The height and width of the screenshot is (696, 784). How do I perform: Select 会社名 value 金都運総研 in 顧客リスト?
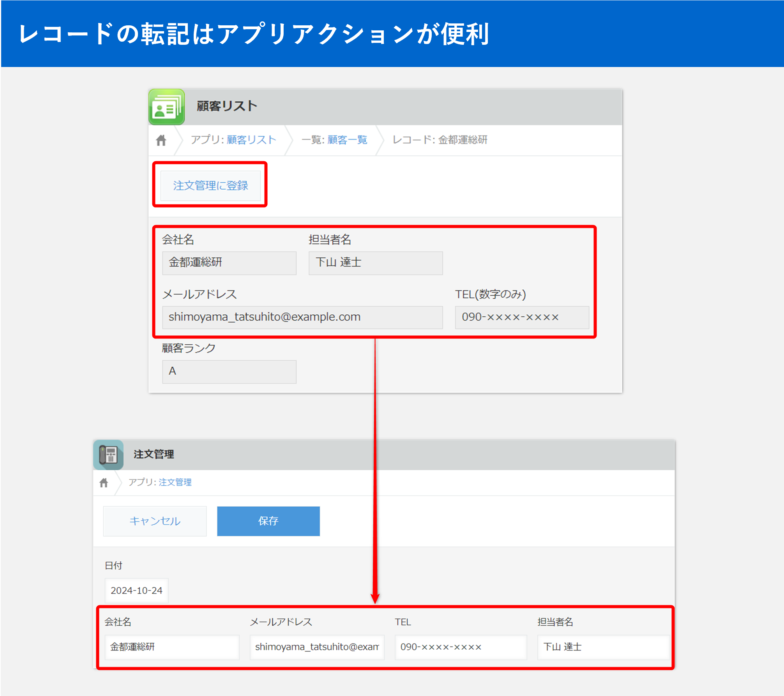tap(229, 263)
